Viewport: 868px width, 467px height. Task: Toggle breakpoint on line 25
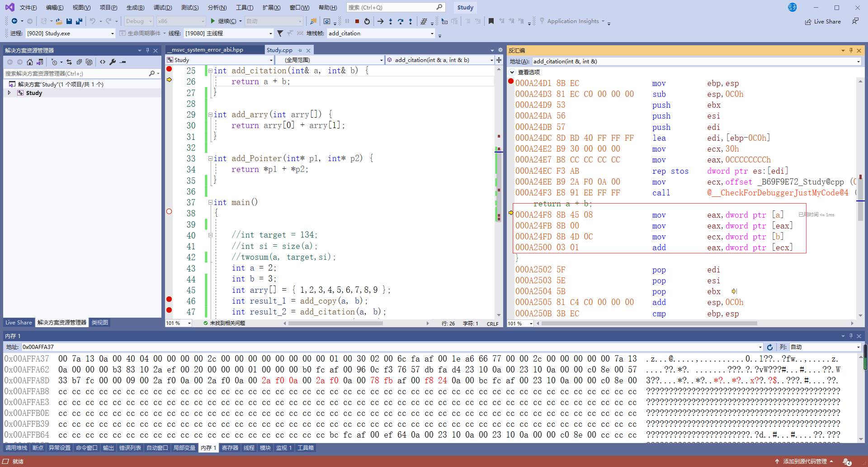[169, 69]
